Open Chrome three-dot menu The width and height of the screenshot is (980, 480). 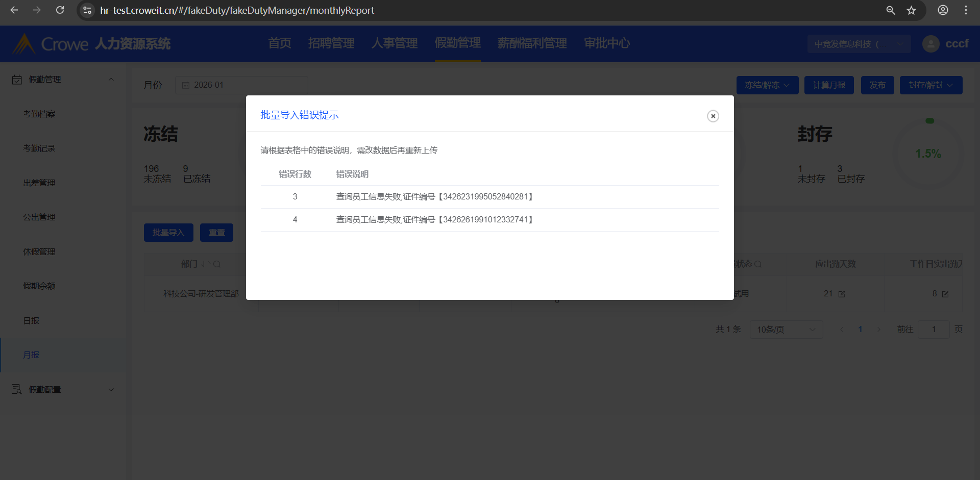[x=966, y=10]
